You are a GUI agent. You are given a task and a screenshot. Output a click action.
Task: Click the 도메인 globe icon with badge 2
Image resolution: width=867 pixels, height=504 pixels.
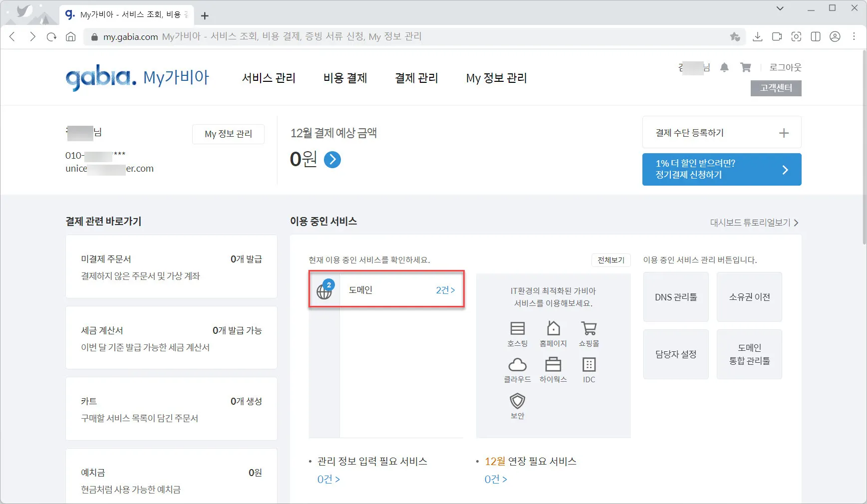(324, 290)
